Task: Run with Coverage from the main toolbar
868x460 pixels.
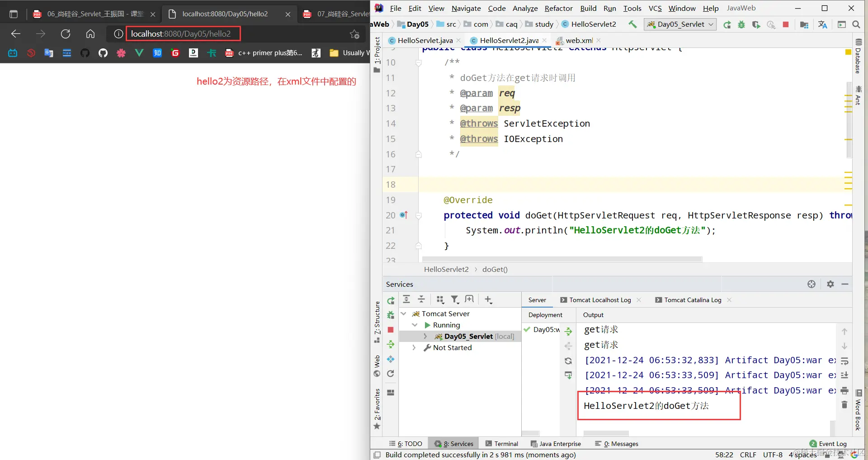Action: [x=756, y=24]
